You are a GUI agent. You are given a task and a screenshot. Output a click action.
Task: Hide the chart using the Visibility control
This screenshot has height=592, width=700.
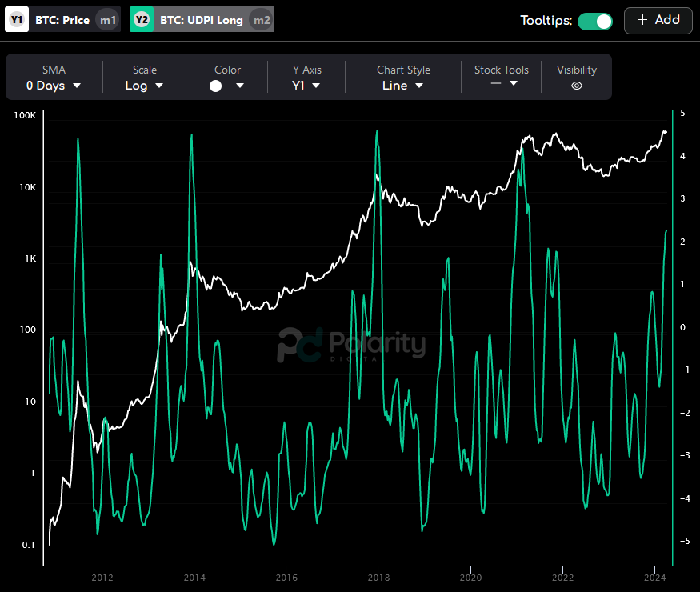click(576, 83)
